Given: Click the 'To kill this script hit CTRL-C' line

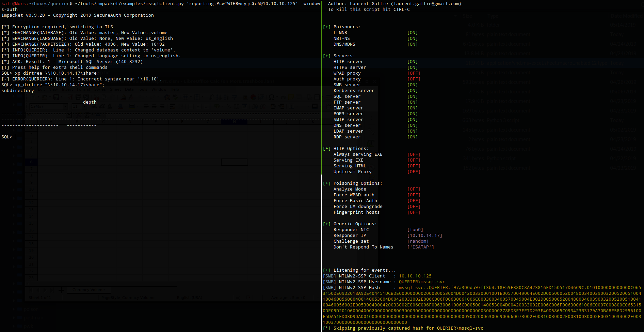Looking at the screenshot, I should point(369,10).
